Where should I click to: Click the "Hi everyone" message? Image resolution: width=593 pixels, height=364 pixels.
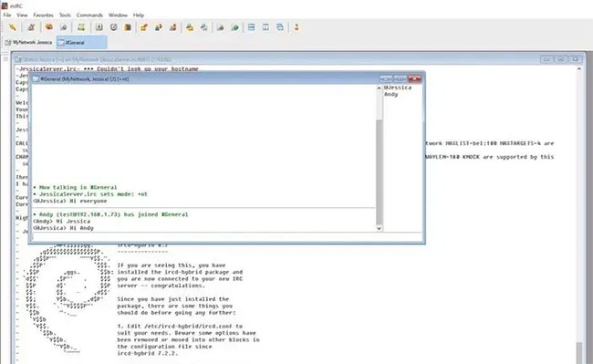70,201
